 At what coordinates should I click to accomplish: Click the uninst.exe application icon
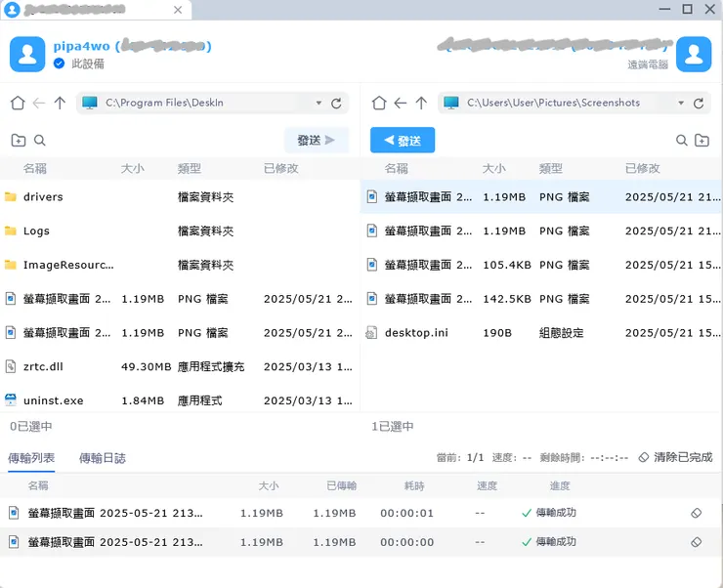point(11,400)
